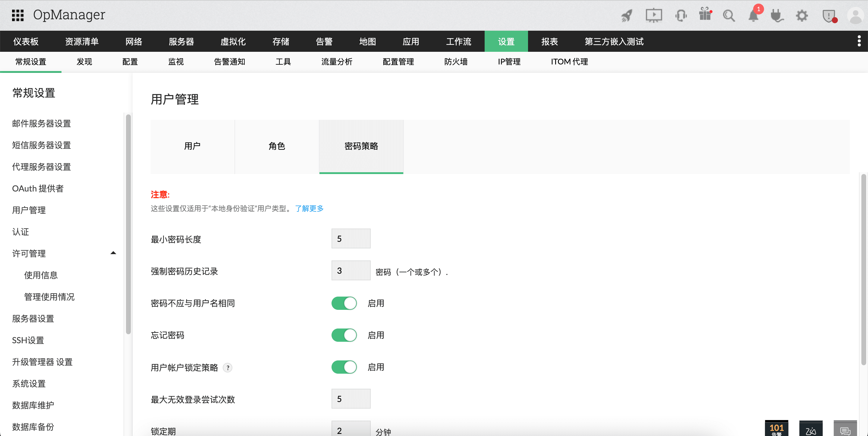The height and width of the screenshot is (436, 868).
Task: Disable the 用户帐户锁定策略 toggle
Action: [x=344, y=367]
